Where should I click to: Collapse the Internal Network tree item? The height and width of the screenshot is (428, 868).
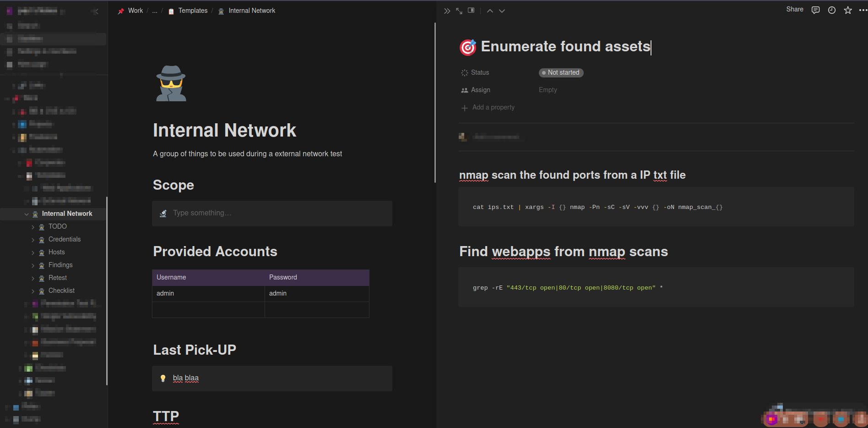click(x=27, y=214)
